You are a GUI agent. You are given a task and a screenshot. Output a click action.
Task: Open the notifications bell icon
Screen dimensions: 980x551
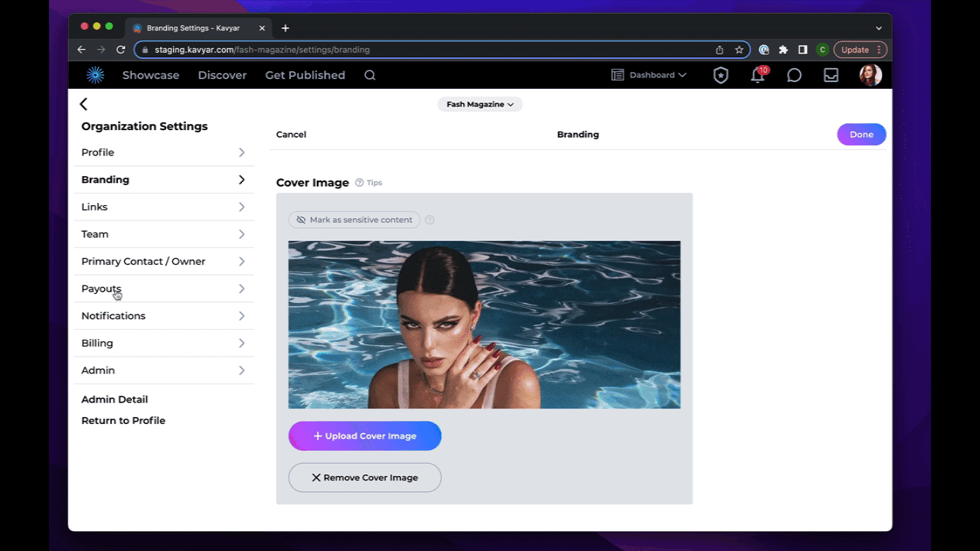(758, 75)
